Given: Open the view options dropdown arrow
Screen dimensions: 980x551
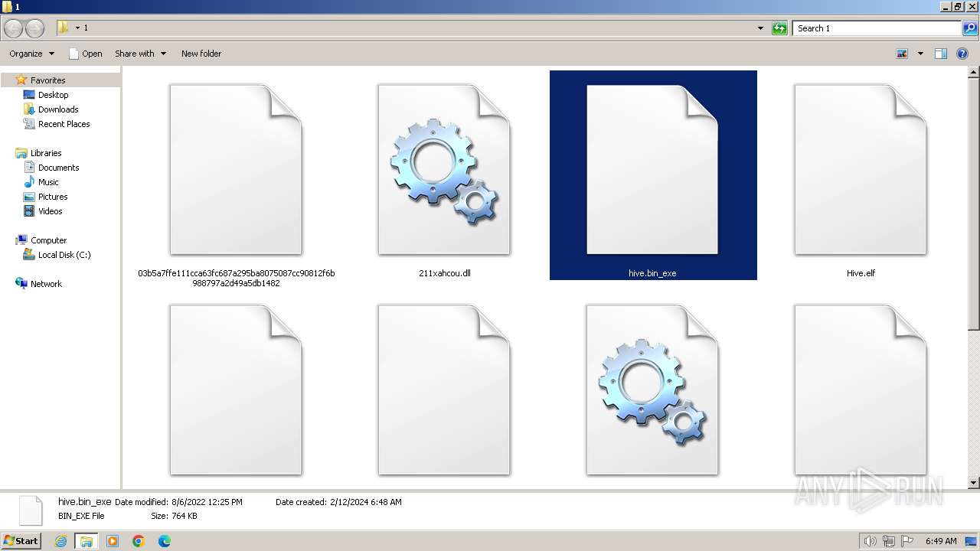Looking at the screenshot, I should click(920, 54).
